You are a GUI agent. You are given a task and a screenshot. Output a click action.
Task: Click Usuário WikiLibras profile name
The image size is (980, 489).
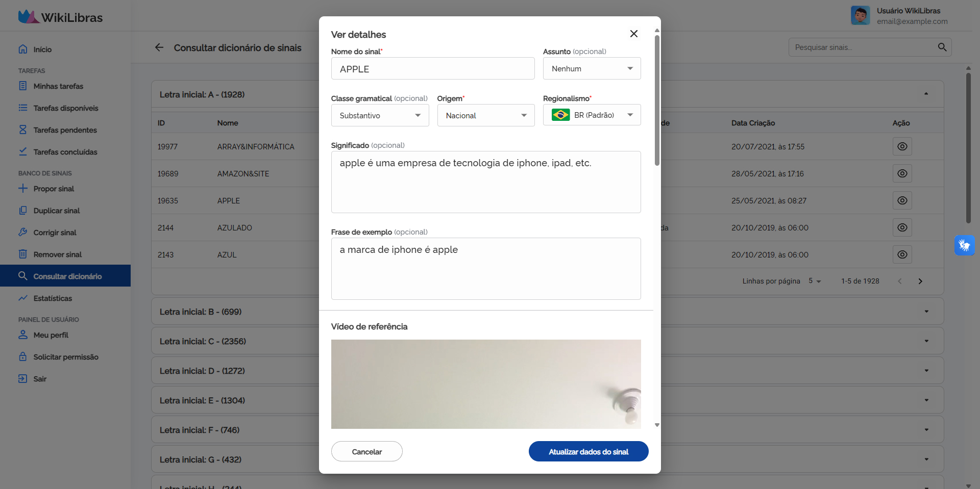tap(909, 11)
